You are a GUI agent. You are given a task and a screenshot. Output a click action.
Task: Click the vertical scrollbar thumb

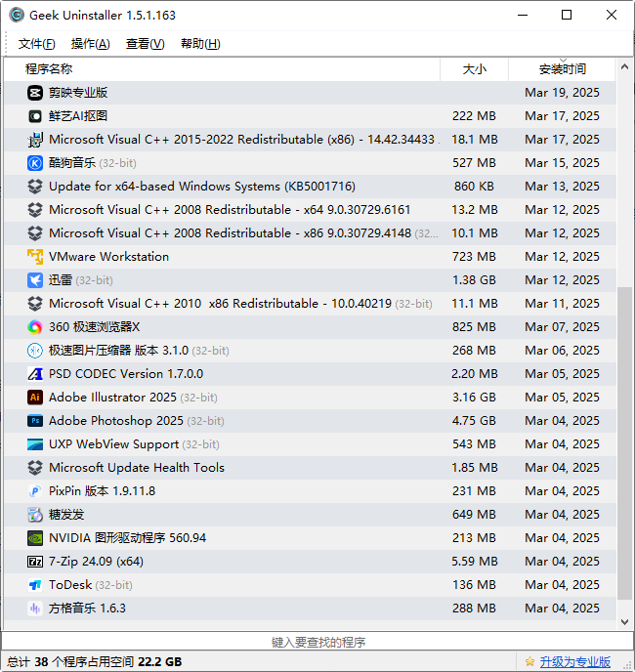coord(624,443)
